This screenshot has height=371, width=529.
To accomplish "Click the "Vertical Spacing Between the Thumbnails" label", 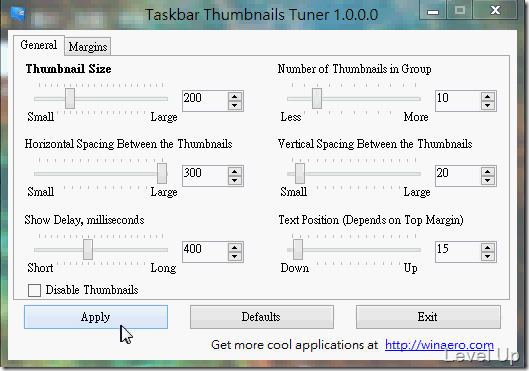I will point(375,144).
